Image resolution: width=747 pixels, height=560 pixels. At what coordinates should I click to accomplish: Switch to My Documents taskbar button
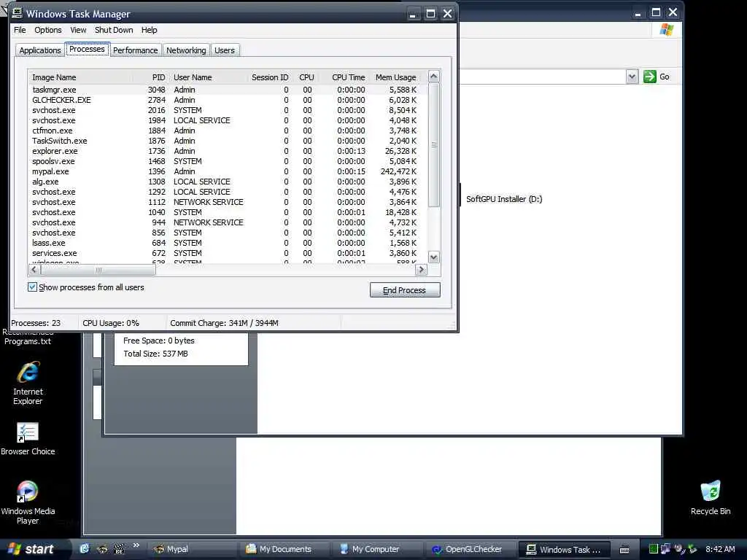point(285,549)
